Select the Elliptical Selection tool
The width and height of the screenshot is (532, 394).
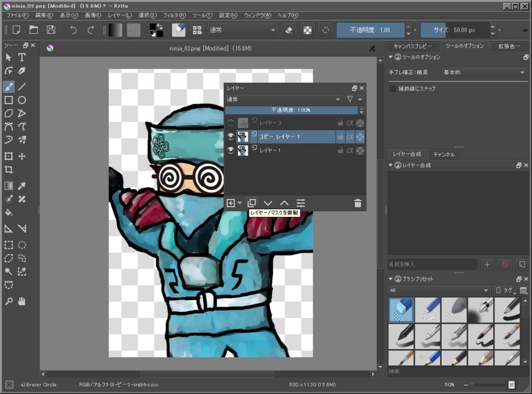coord(22,245)
